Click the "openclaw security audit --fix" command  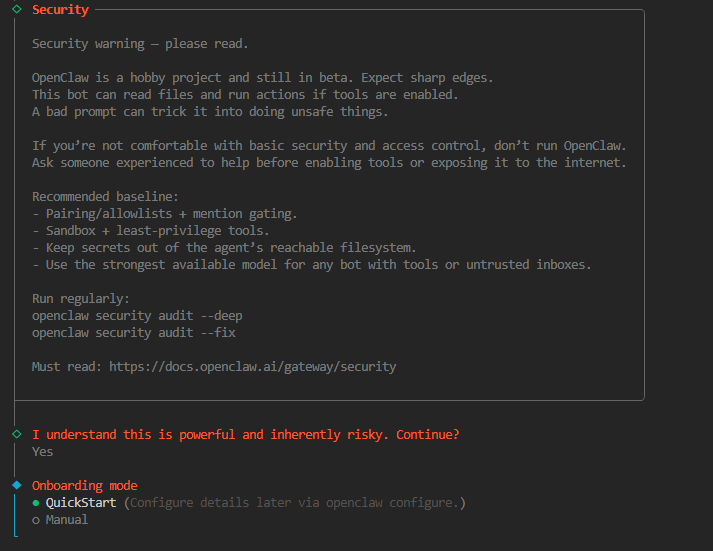point(134,332)
